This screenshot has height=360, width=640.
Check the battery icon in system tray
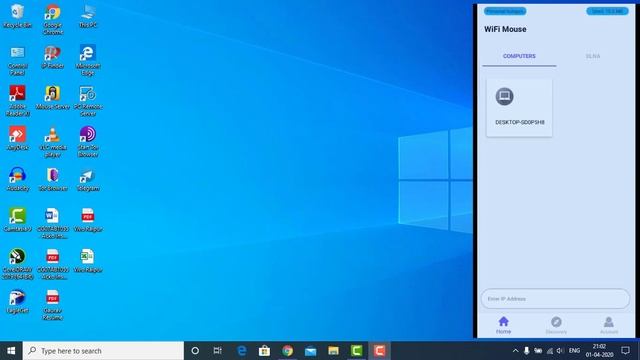click(538, 351)
